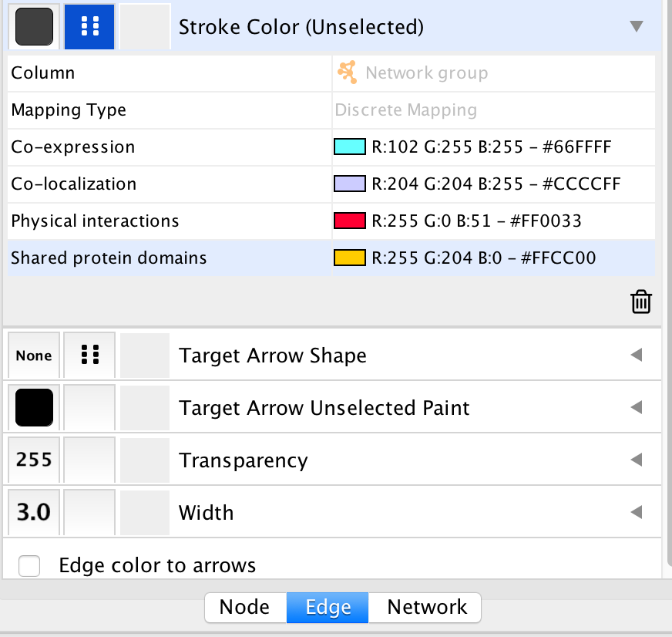Screen dimensions: 672x637
Task: Expand the Width property
Action: tap(636, 512)
